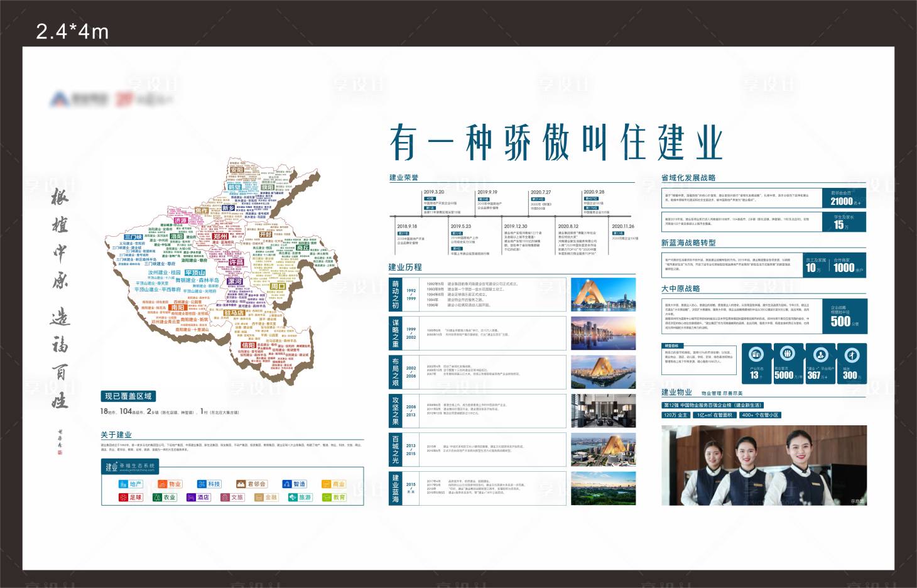Open the property service staff photo
The image size is (917, 588).
point(764,465)
